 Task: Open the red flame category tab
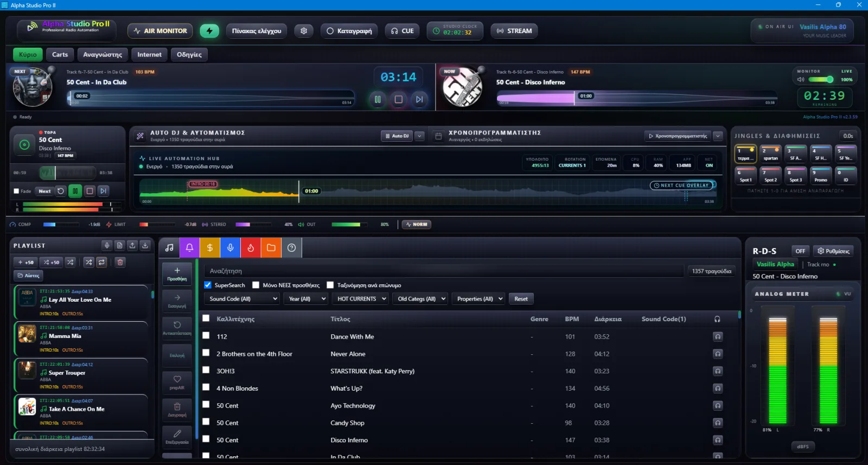tap(251, 247)
